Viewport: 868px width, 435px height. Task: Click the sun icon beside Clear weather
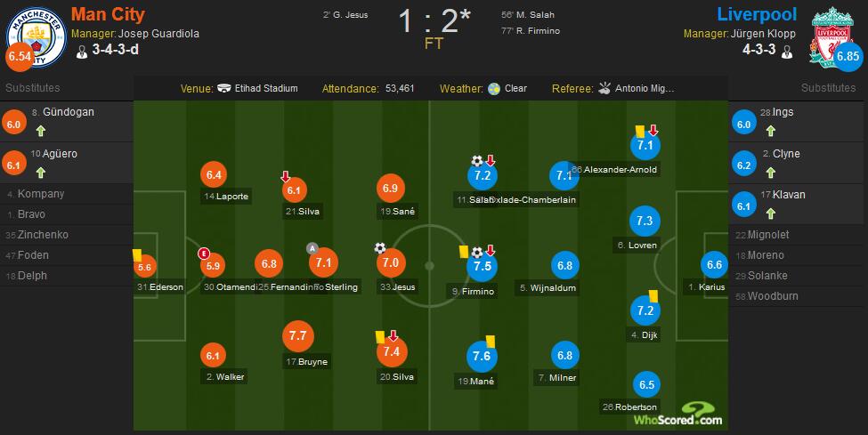coord(493,89)
